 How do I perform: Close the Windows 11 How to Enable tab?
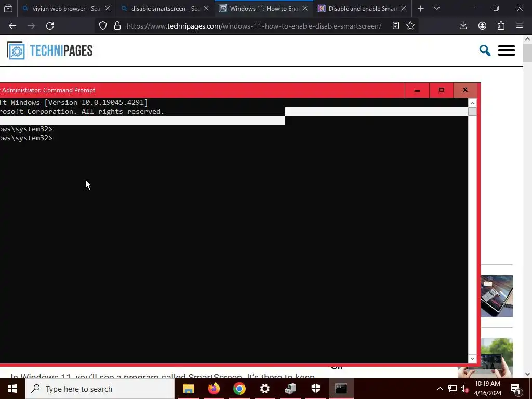tap(305, 8)
